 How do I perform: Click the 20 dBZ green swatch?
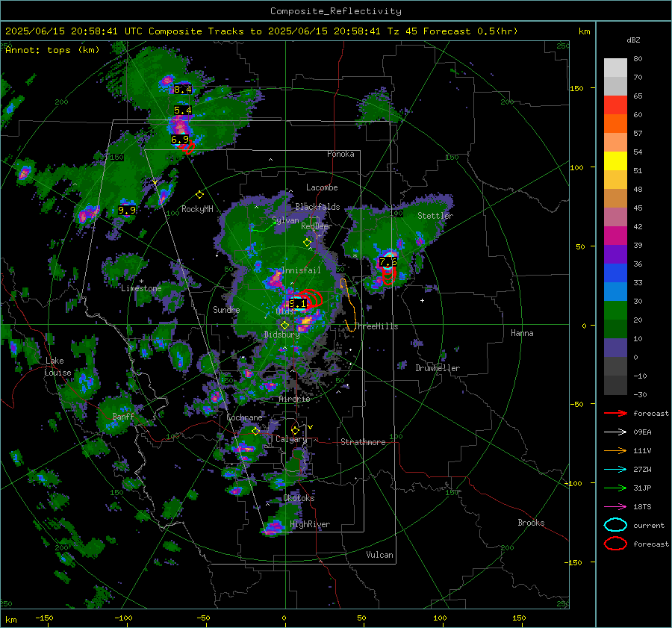(615, 311)
